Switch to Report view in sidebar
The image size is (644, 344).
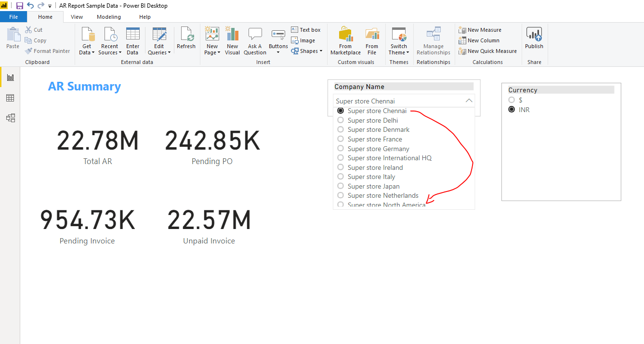pos(10,77)
